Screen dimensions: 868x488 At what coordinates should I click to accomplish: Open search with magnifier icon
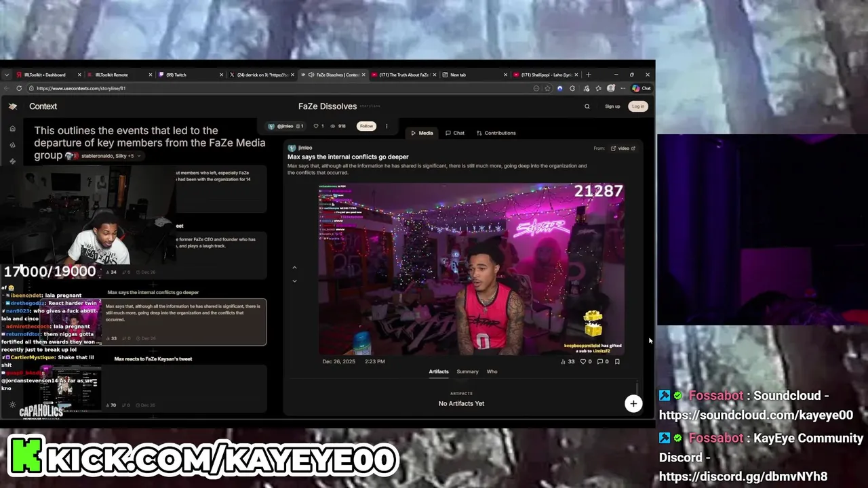pyautogui.click(x=587, y=106)
